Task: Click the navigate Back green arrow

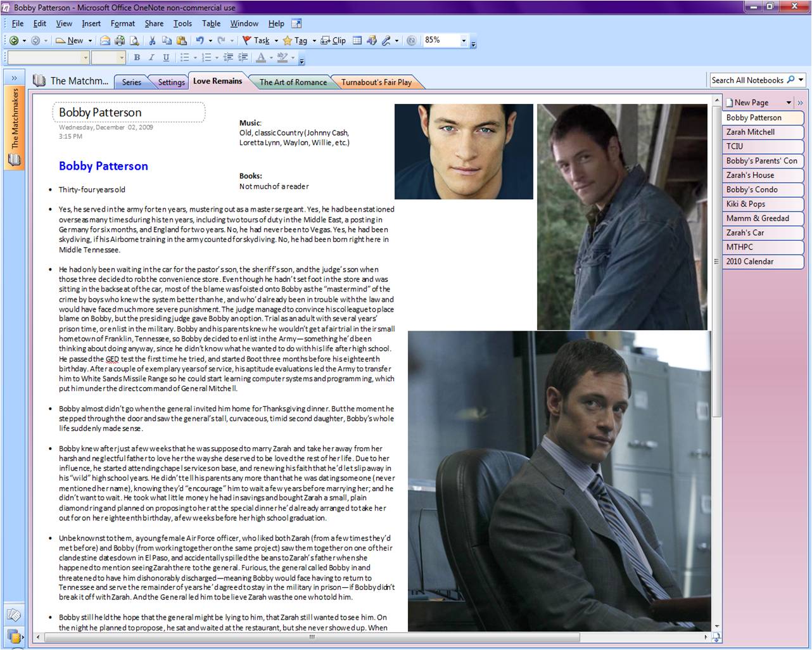Action: coord(14,41)
